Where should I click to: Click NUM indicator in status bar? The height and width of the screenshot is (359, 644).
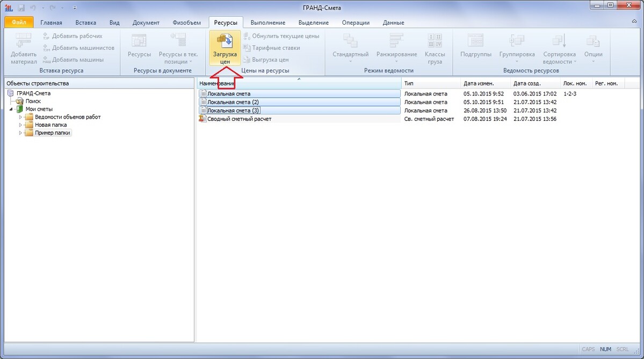605,349
